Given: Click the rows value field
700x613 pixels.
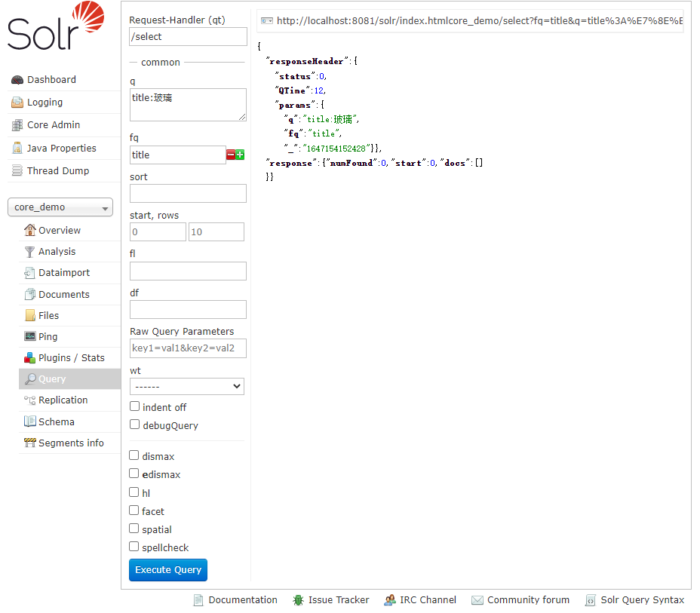Looking at the screenshot, I should click(216, 232).
